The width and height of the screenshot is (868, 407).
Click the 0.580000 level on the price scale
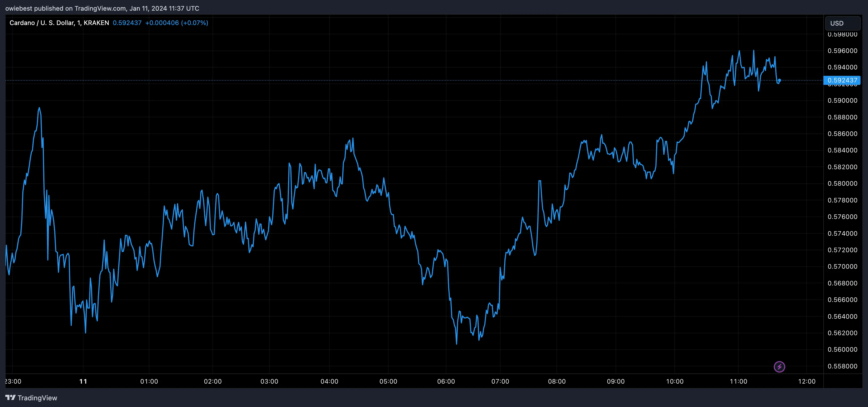click(843, 184)
